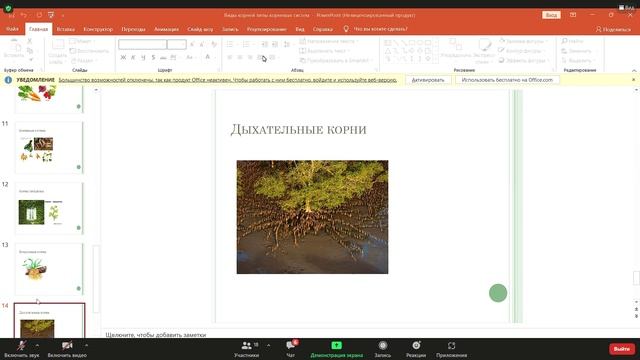
Task: Switch to the Вставка tab
Action: pos(65,29)
